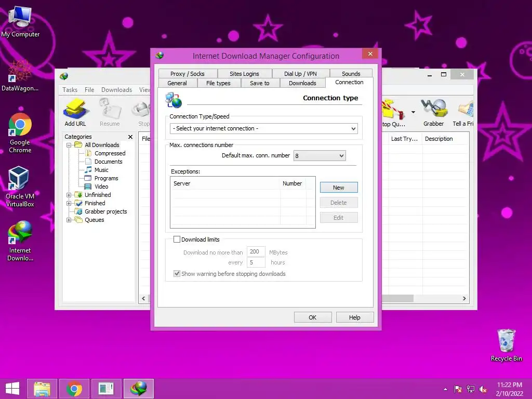Viewport: 532px width, 399px height.
Task: Click the Stop Queue toolbar icon
Action: pyautogui.click(x=394, y=113)
